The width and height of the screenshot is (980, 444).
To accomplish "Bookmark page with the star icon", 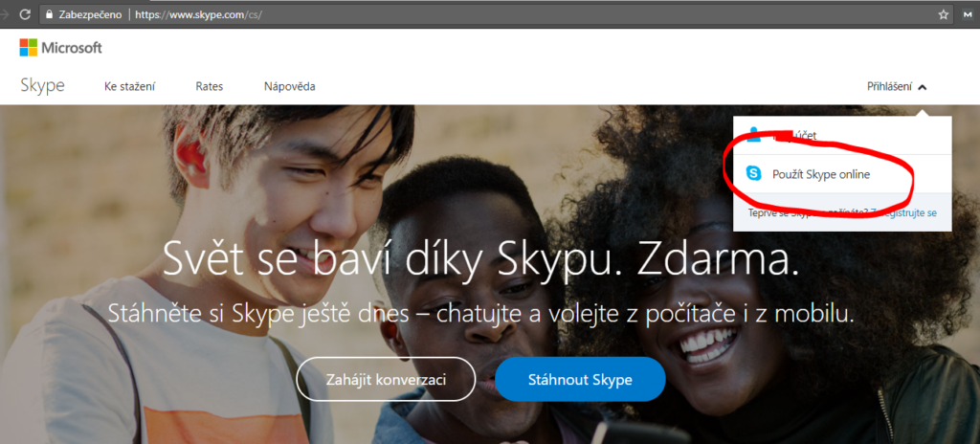I will click(x=943, y=14).
